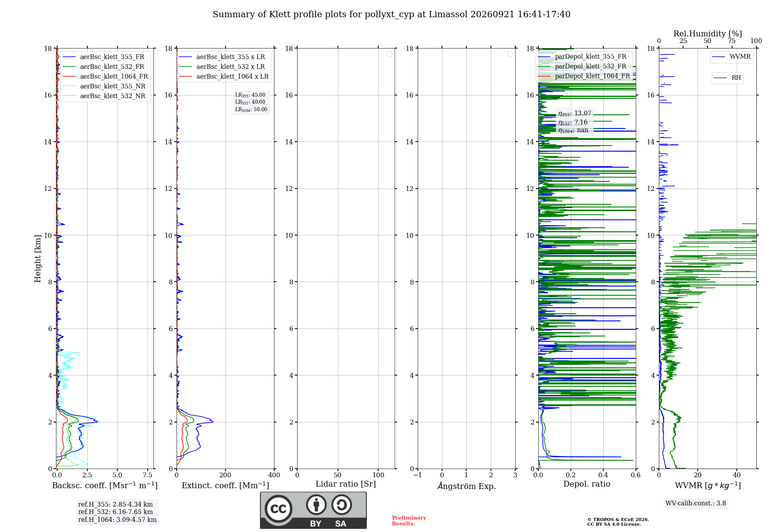
Task: Click the Ångström Exp. axis label
Action: [467, 486]
